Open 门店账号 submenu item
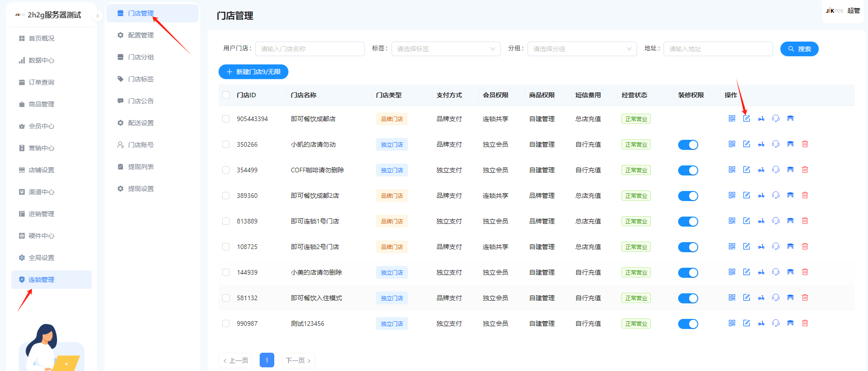 (152, 145)
